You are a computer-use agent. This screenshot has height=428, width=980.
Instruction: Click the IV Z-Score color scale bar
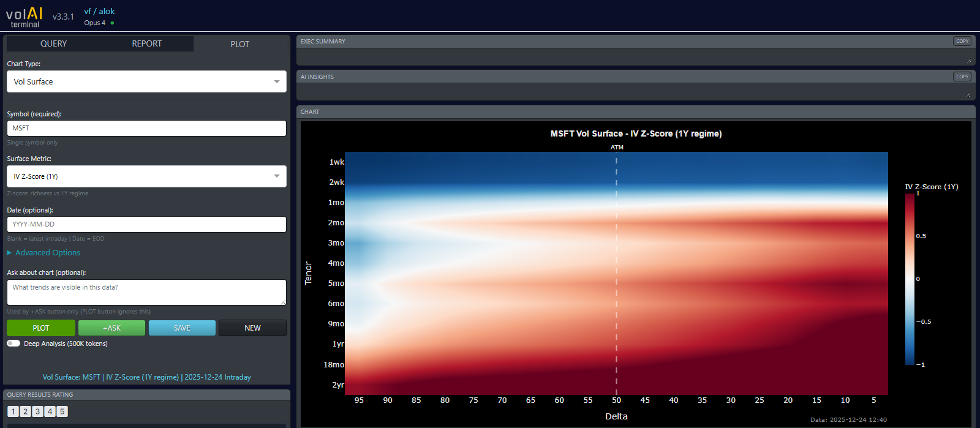910,279
